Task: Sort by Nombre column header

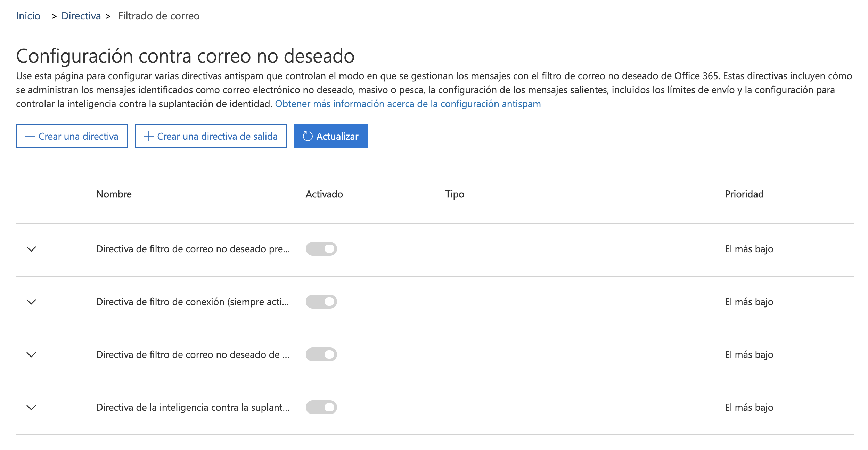Action: tap(114, 194)
